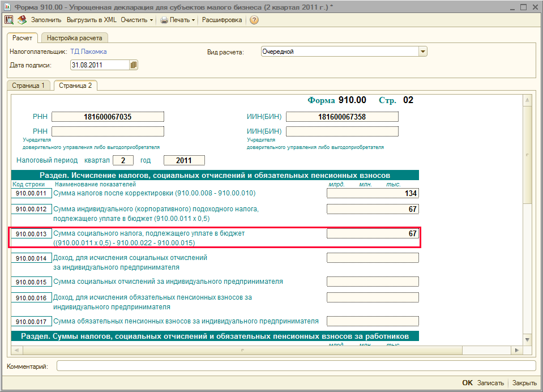Expand the Вид расчета dropdown
Viewport: 543px width, 392px height.
click(422, 52)
